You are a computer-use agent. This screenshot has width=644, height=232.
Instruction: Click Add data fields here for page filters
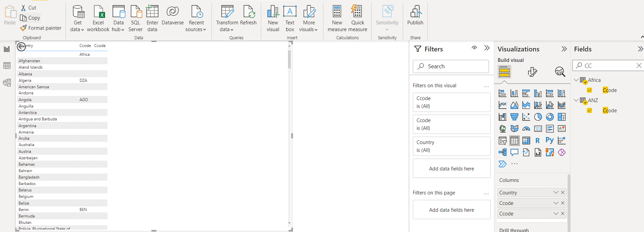(451, 210)
